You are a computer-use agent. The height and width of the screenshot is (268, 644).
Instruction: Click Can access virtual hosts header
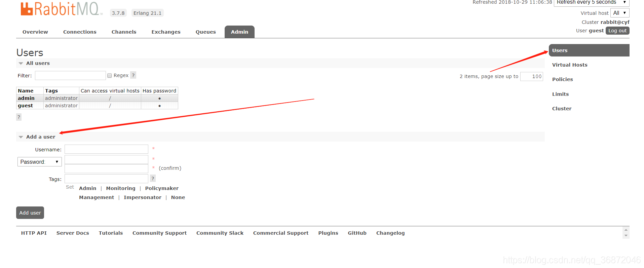point(110,91)
